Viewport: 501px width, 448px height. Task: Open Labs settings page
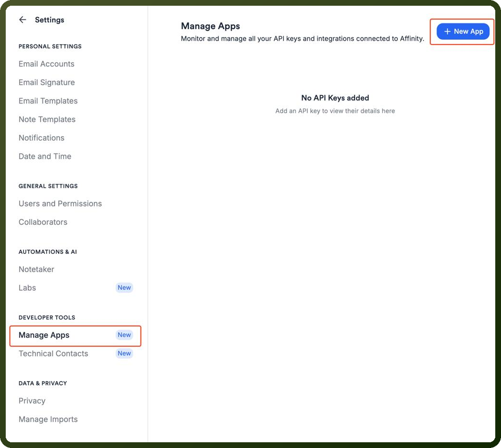point(27,288)
